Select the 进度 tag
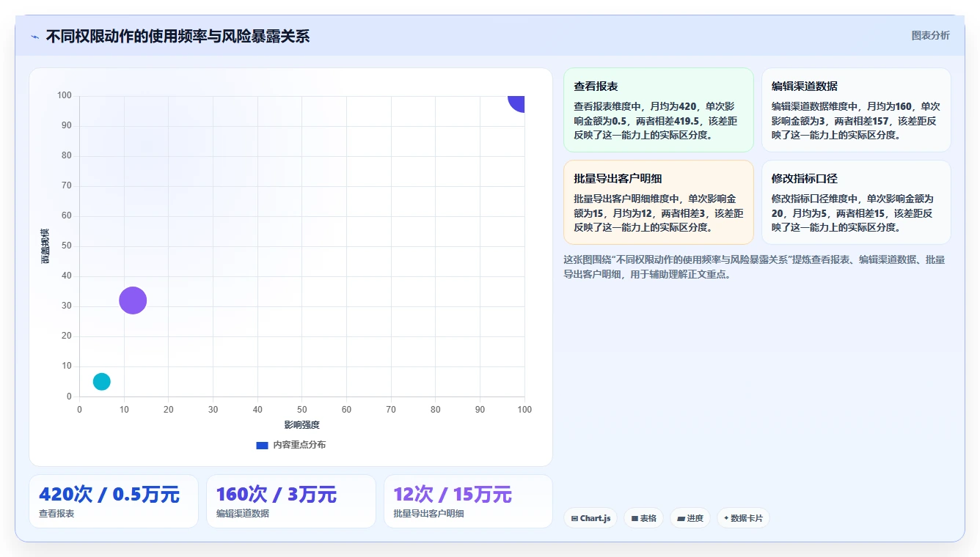This screenshot has width=980, height=557. coord(690,518)
